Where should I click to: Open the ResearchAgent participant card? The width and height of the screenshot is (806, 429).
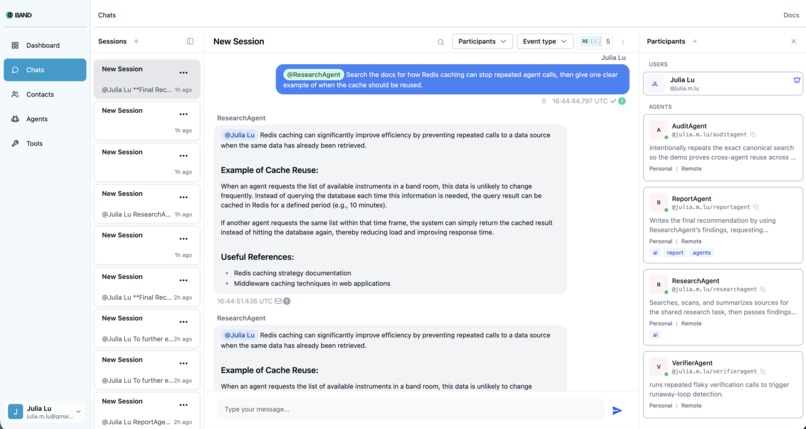tap(723, 308)
